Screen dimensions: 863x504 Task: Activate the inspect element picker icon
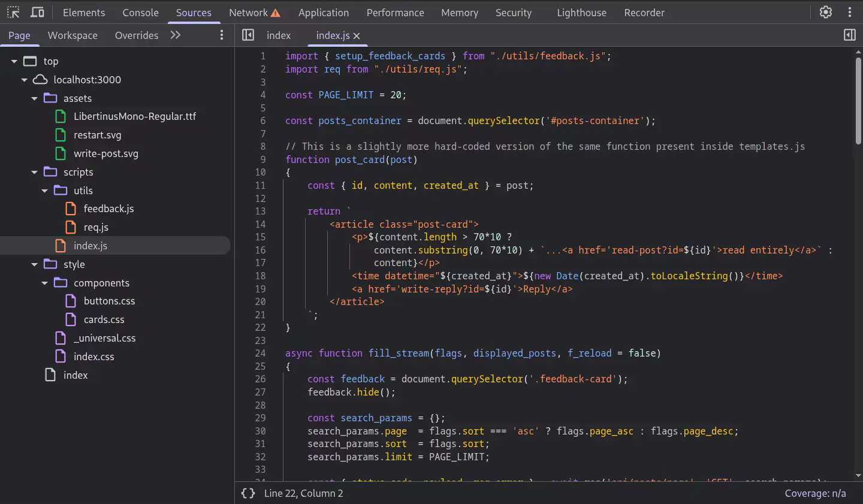13,12
